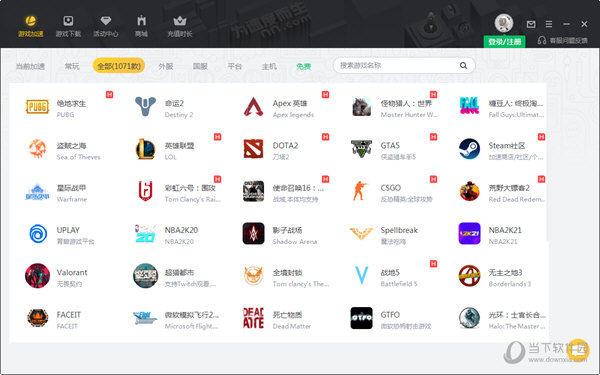Select the 全部(1071款) tab
Viewport: 600px width, 375px height.
coord(119,66)
